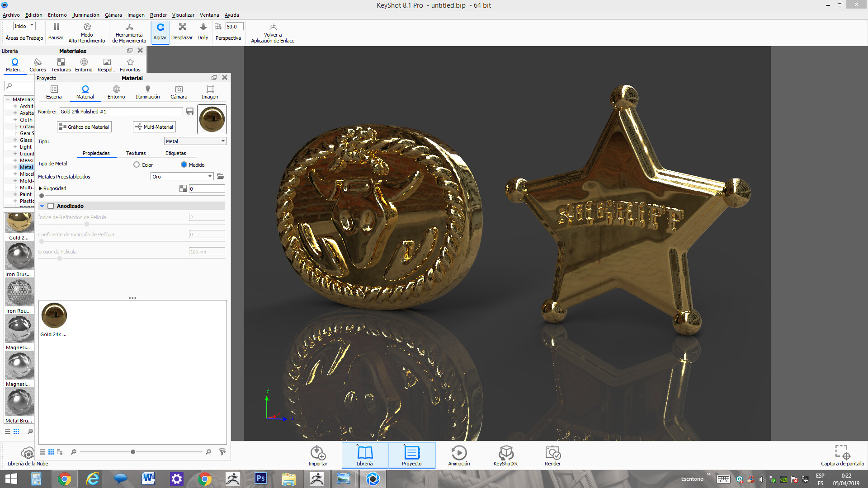Collapse the Anodizado section arrow
The width and height of the screenshot is (868, 488).
[42, 206]
